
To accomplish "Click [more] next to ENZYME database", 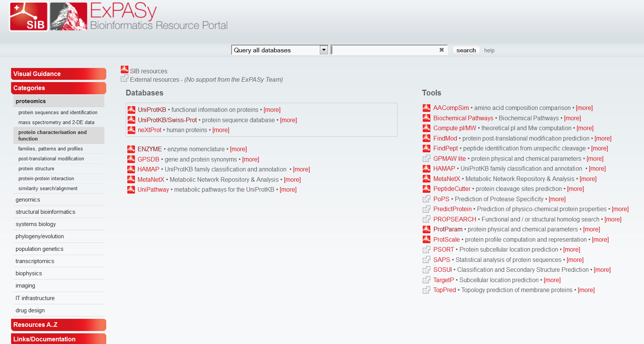I will [238, 149].
